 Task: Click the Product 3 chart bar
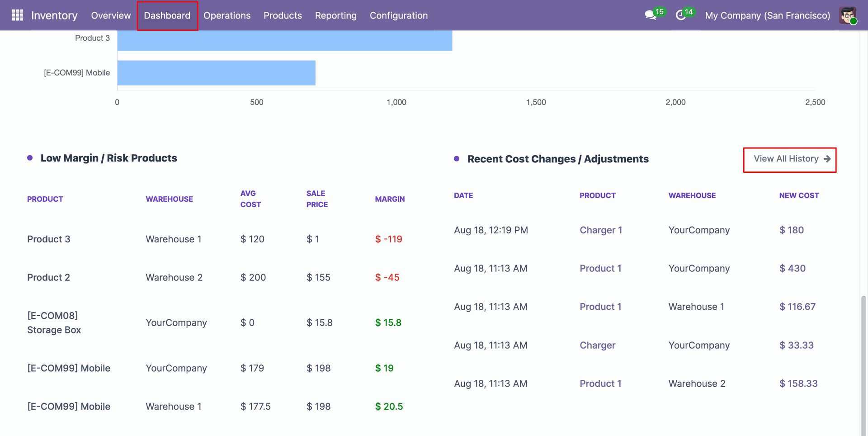285,40
